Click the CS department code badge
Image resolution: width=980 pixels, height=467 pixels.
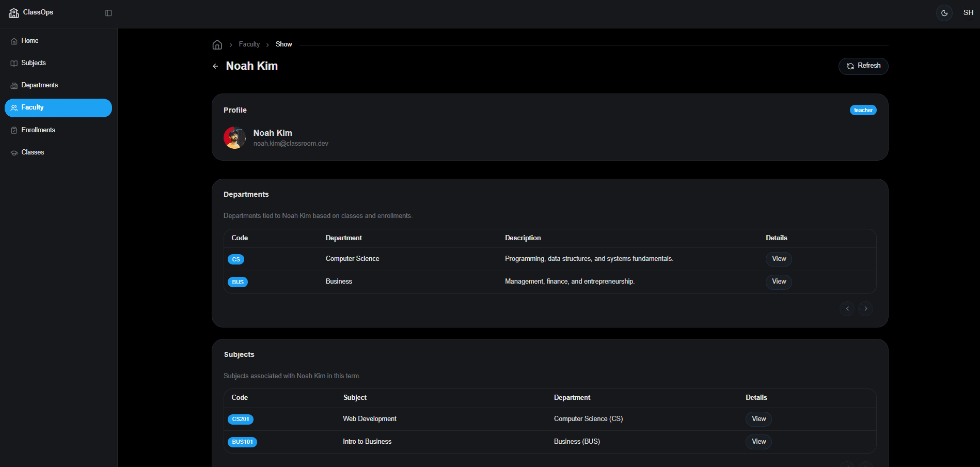tap(236, 259)
